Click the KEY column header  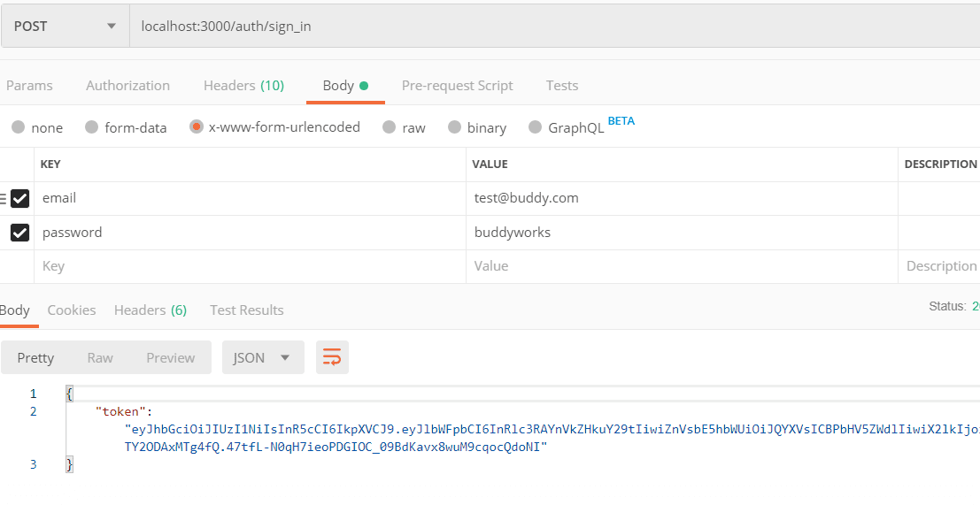[50, 165]
